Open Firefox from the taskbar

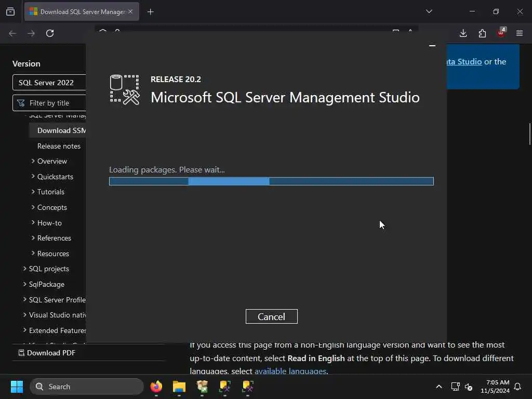click(156, 387)
